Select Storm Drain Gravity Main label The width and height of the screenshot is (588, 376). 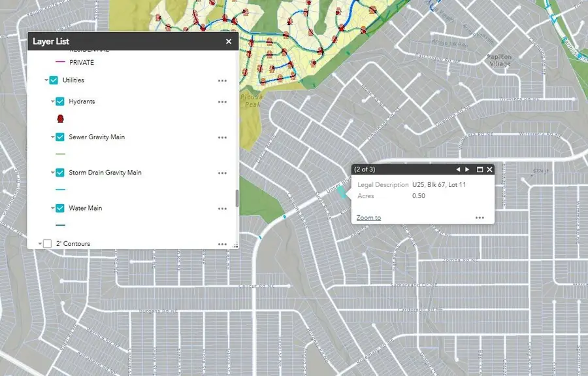pos(105,173)
